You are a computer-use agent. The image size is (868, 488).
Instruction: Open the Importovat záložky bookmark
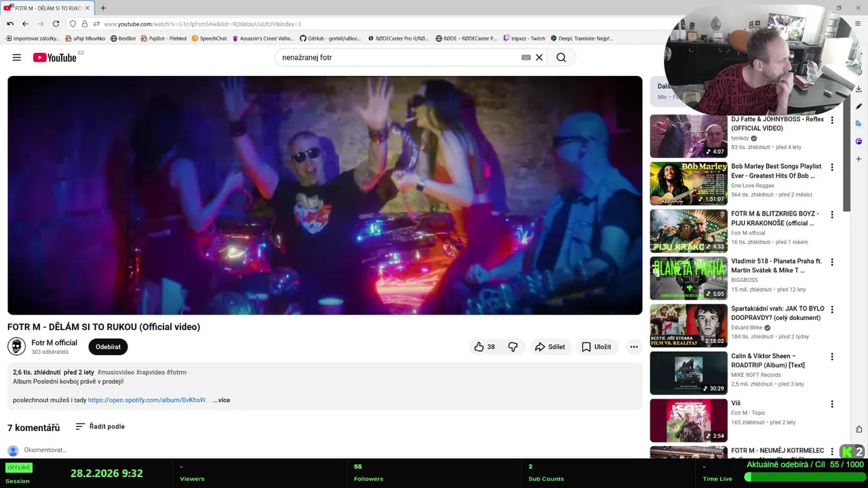pos(33,39)
